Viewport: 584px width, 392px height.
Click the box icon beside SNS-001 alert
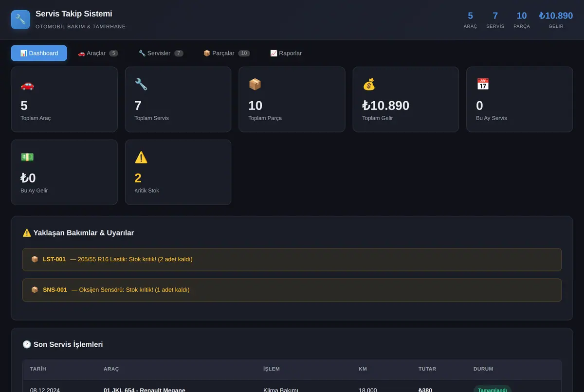pos(35,290)
